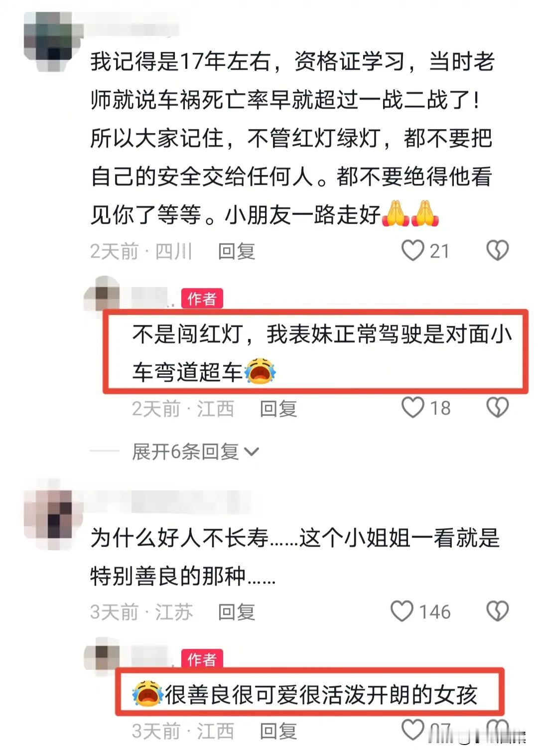The height and width of the screenshot is (756, 538).
Task: Expand 展开6条回复 replies
Action: [185, 452]
